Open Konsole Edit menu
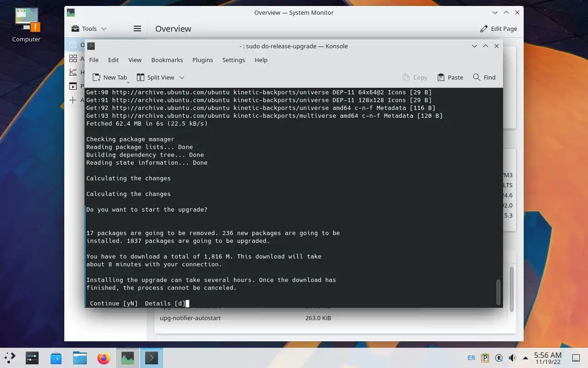Viewport: 588px width, 368px height. 113,60
